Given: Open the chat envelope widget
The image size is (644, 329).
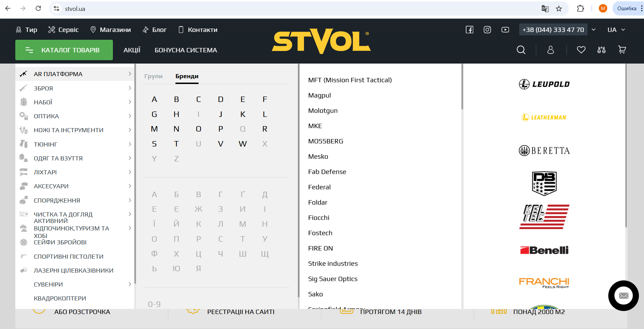Looking at the screenshot, I should [x=624, y=296].
